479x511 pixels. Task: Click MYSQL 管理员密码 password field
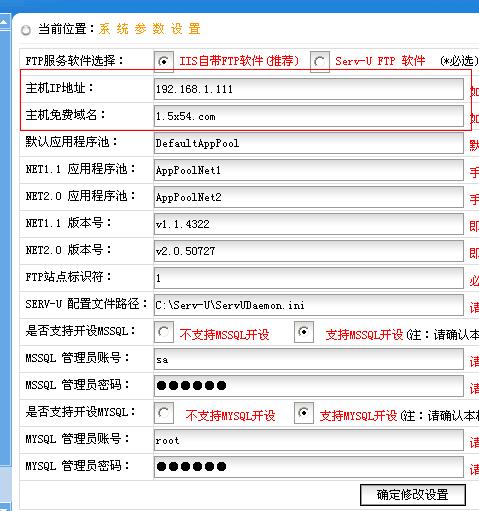tap(309, 467)
